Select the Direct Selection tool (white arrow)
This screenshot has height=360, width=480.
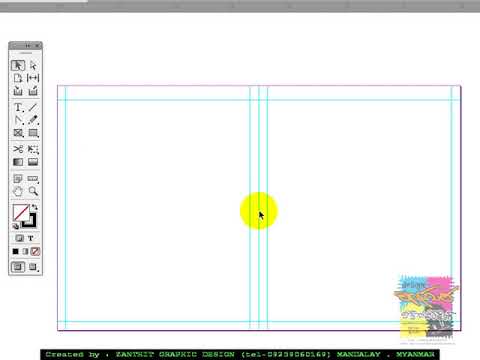33,65
